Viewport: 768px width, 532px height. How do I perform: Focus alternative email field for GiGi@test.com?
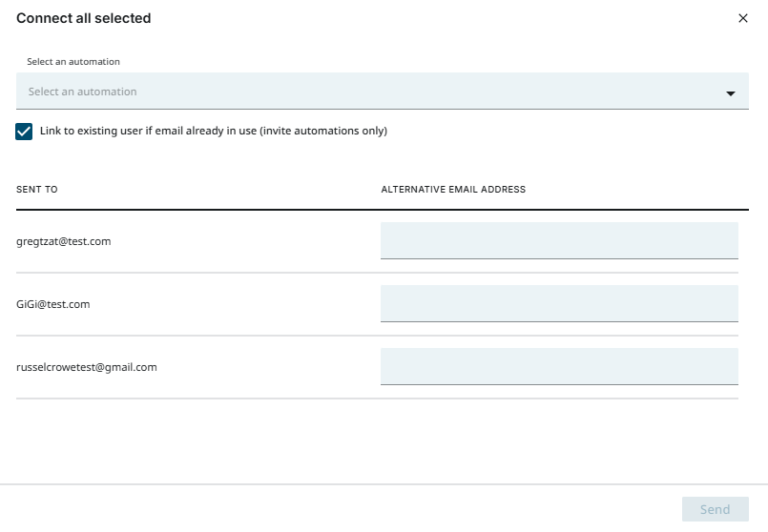tap(559, 303)
